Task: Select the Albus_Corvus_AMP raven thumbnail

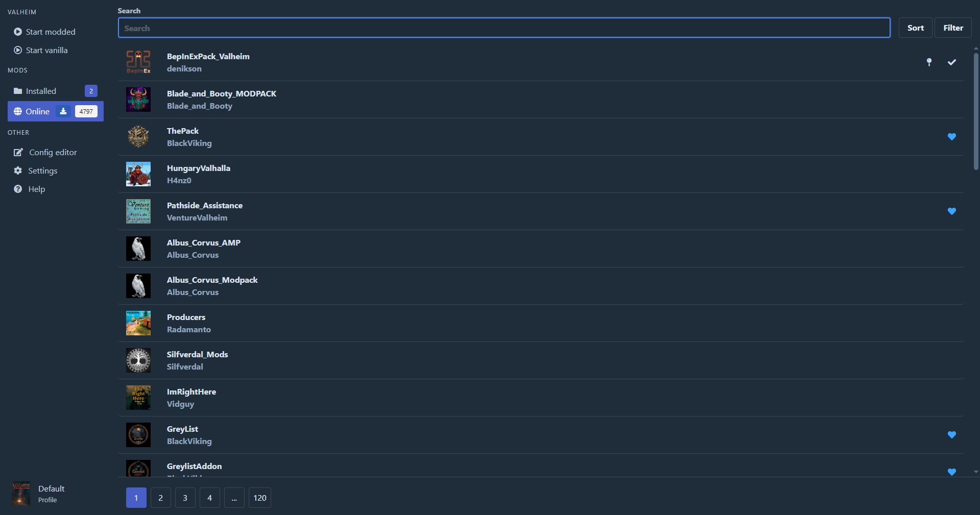Action: coord(138,249)
